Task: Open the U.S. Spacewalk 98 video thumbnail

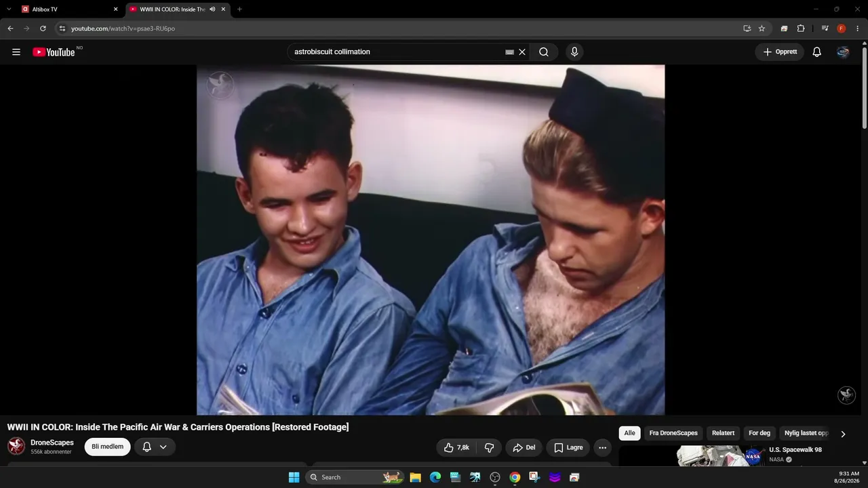Action: (x=721, y=455)
